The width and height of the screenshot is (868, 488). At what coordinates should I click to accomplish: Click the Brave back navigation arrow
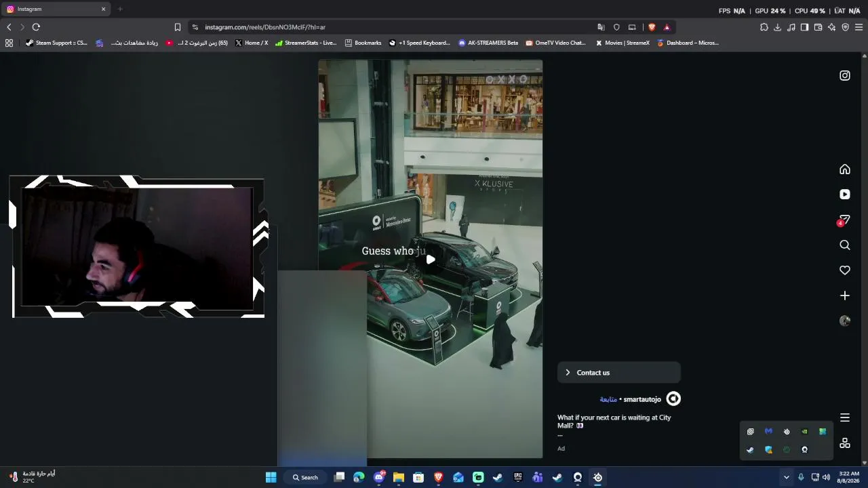click(x=9, y=27)
